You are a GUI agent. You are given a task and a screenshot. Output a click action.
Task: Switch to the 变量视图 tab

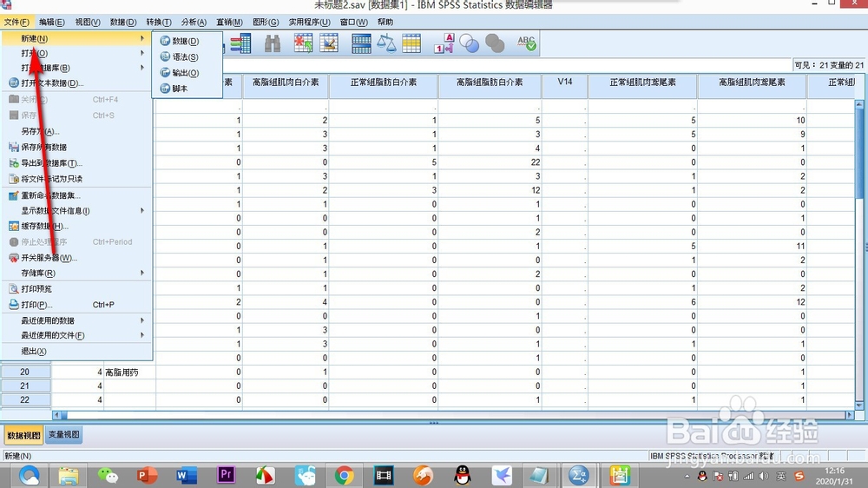[63, 435]
